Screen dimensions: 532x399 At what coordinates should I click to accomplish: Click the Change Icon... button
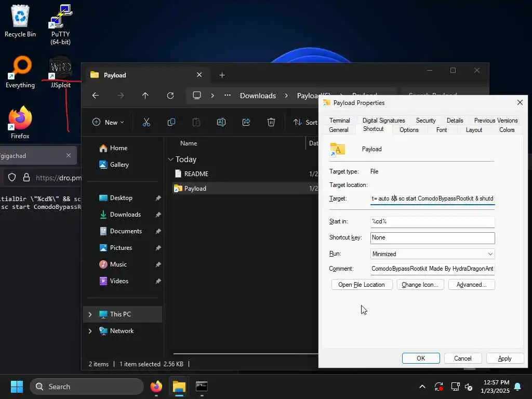click(420, 285)
